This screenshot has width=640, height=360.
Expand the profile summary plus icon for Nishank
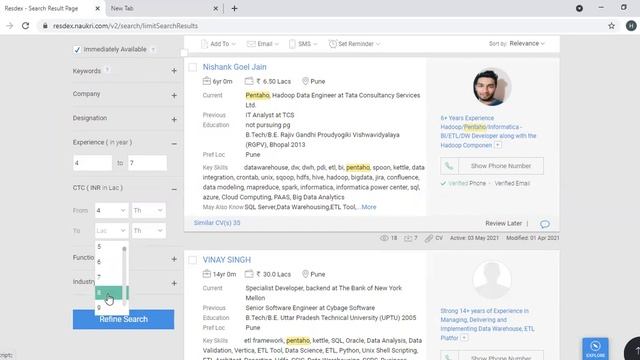coord(498,145)
